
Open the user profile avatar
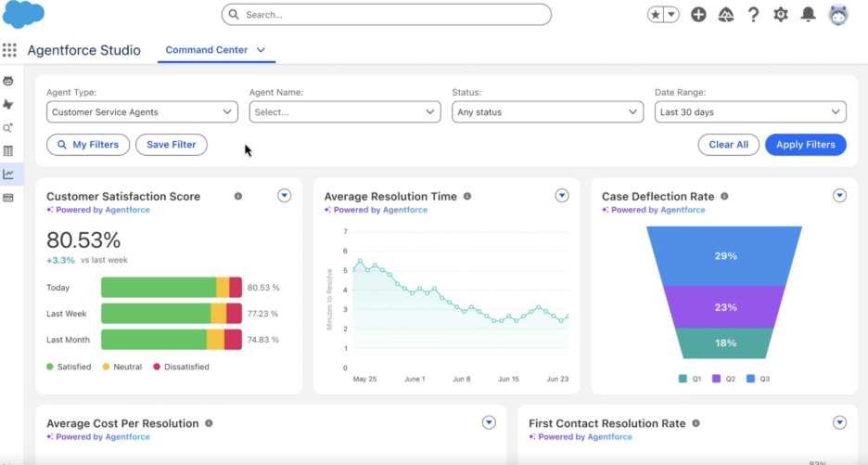point(838,15)
